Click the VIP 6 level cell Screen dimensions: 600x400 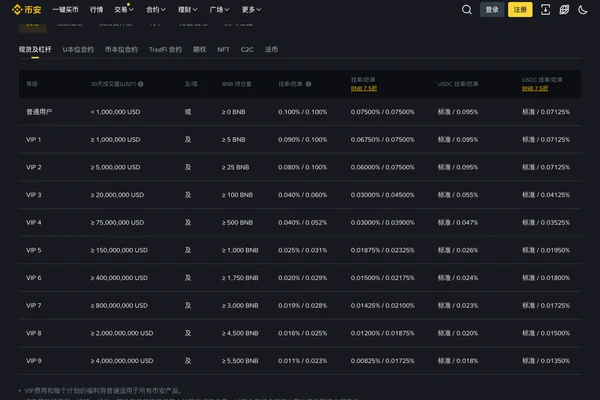click(34, 278)
